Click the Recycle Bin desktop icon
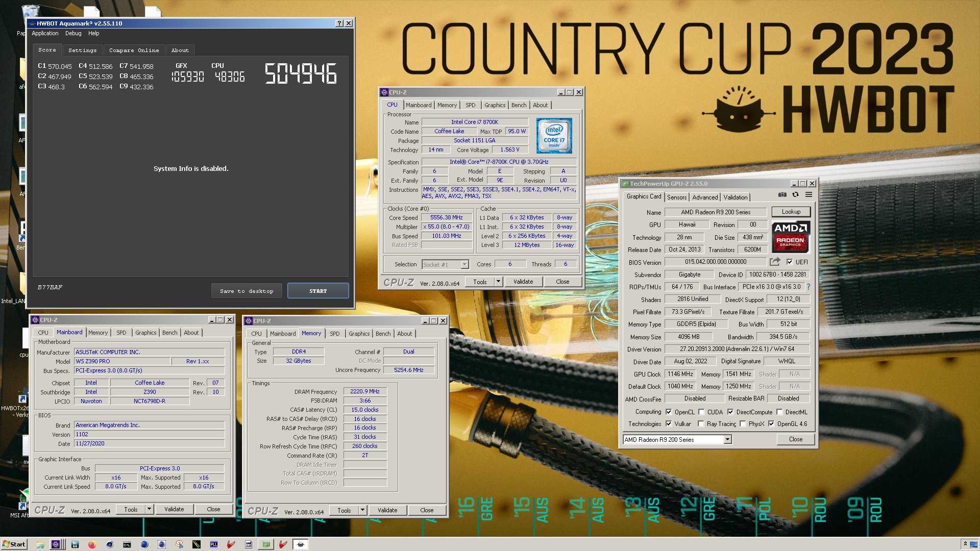The height and width of the screenshot is (551, 980). (x=31, y=11)
